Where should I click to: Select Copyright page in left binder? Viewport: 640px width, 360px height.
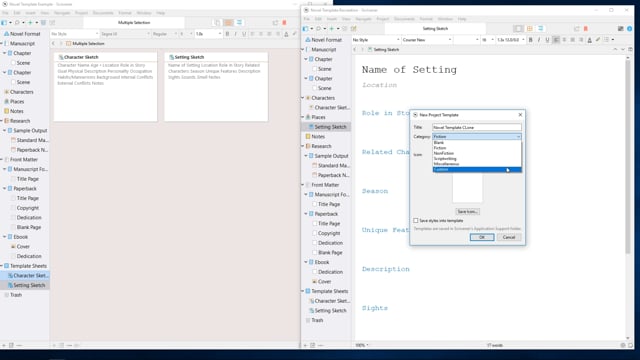tap(28, 208)
